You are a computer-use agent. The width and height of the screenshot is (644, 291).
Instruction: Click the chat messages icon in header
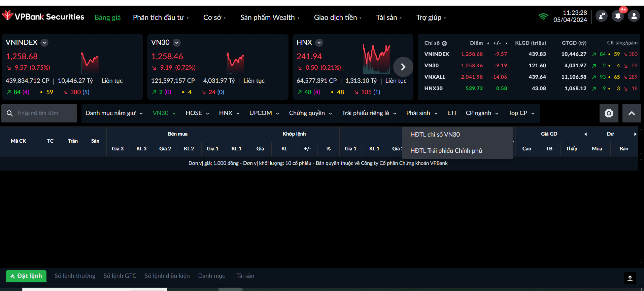click(x=602, y=16)
